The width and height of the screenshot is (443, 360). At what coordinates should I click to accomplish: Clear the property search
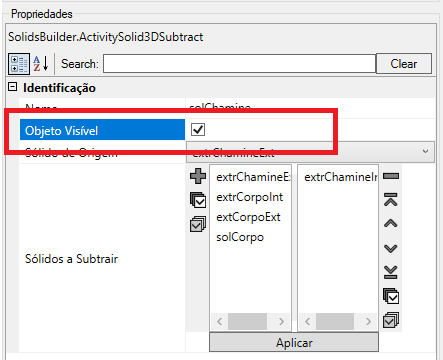pos(404,64)
